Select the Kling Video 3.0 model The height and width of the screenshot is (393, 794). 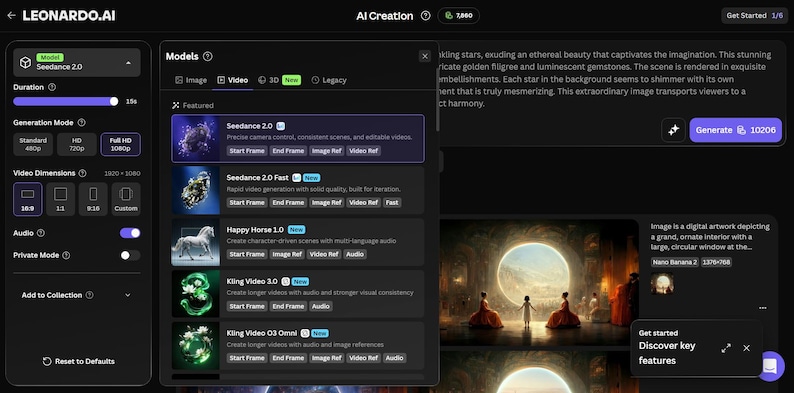coord(298,294)
